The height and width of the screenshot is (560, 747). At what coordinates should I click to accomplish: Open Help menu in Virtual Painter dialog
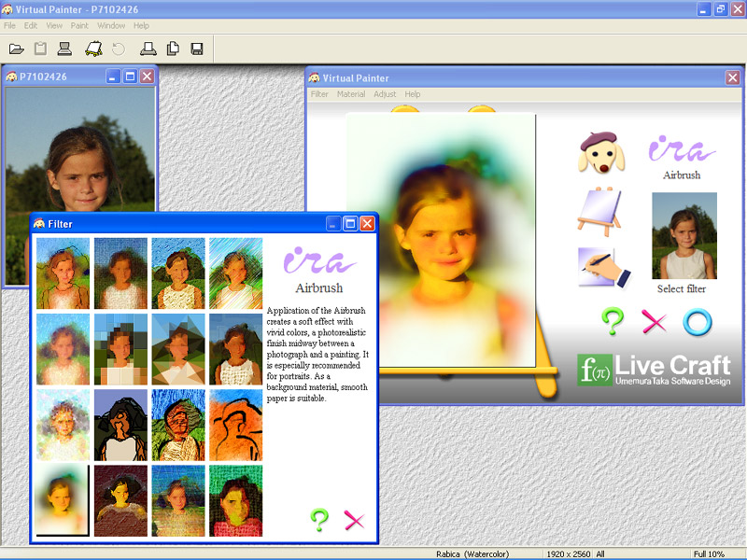pyautogui.click(x=413, y=94)
